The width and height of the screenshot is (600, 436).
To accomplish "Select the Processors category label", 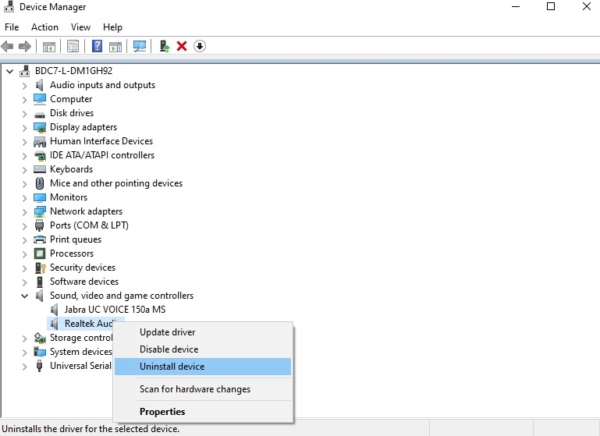I will 72,254.
